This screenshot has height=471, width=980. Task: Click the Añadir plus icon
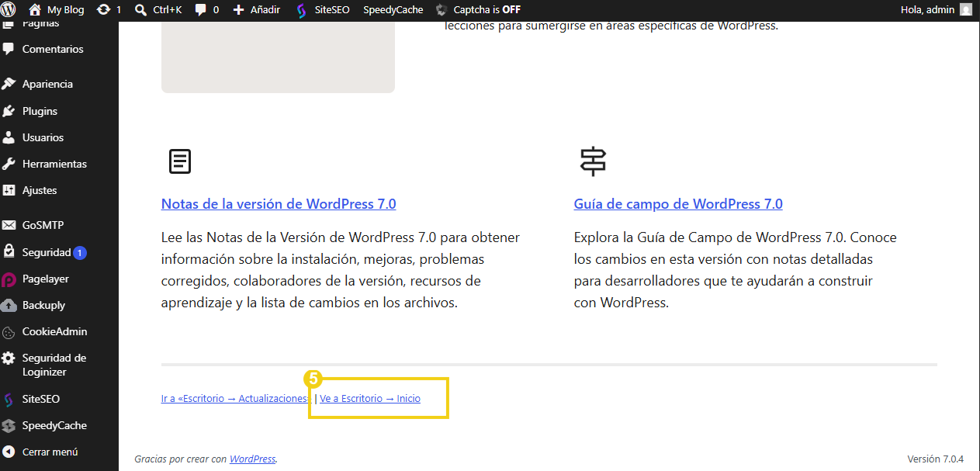(x=238, y=10)
